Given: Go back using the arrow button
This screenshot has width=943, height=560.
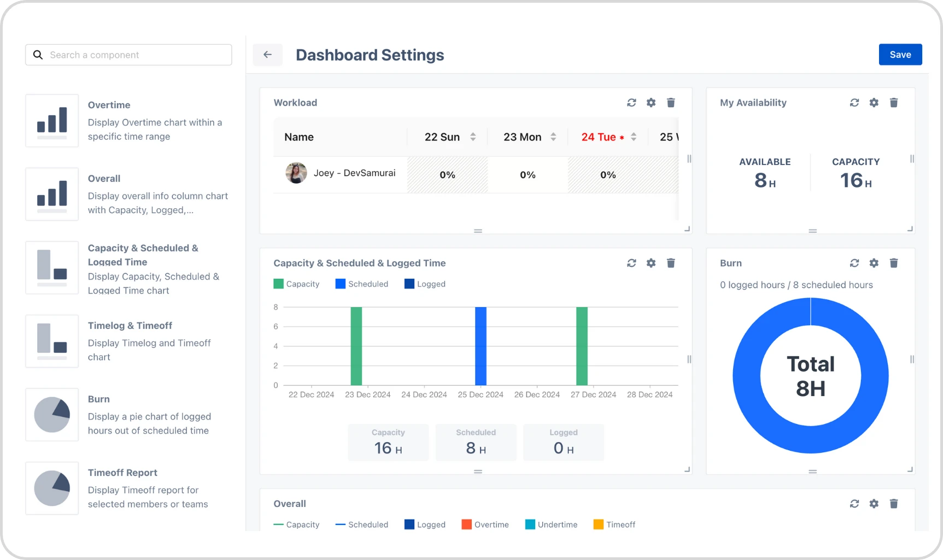Looking at the screenshot, I should click(x=267, y=55).
